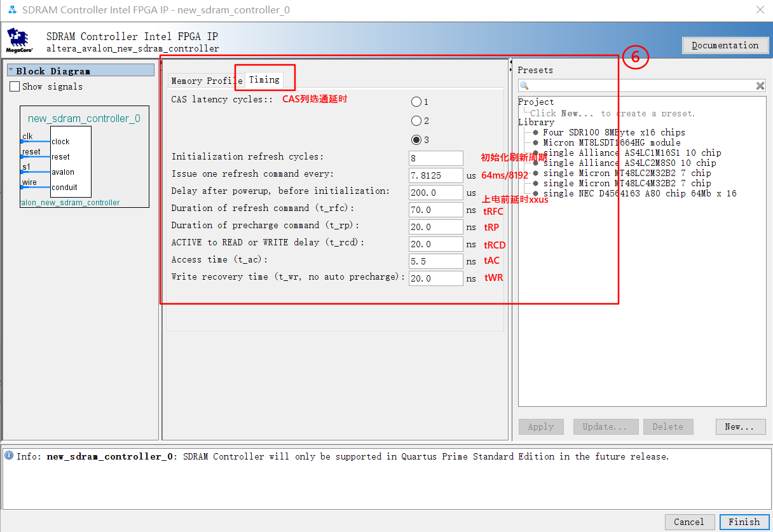Click the Info message in the log

coord(343,456)
